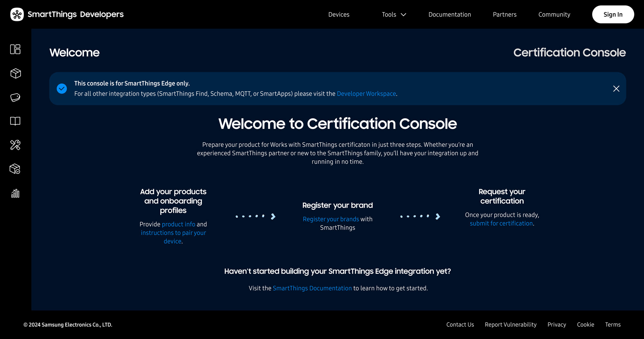
Task: Click the blue checkmark info icon
Action: 62,89
